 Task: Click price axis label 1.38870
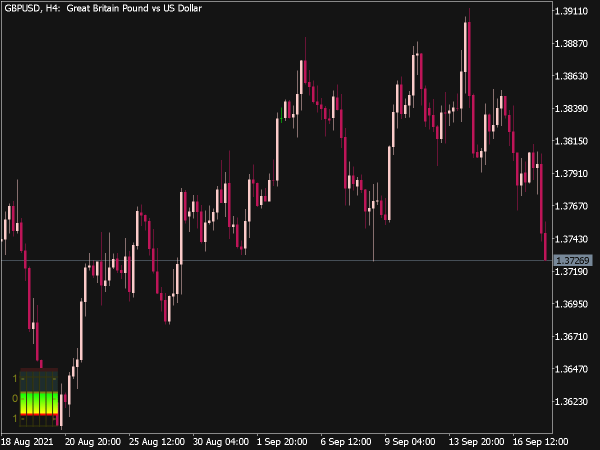571,44
